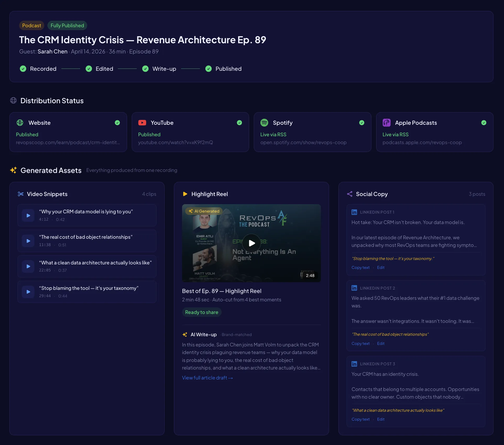Screen dimensions: 504x445
Task: Play the snippet about CRM data model lying
Action: point(28,215)
